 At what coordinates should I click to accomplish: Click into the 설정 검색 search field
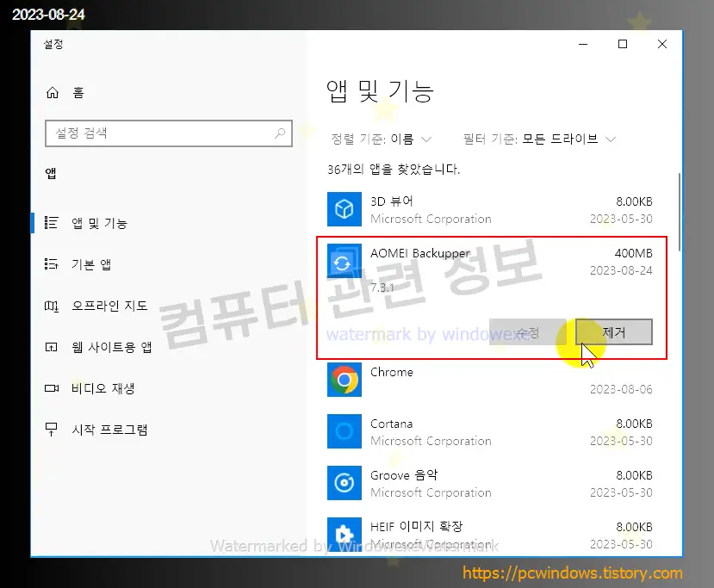(169, 133)
